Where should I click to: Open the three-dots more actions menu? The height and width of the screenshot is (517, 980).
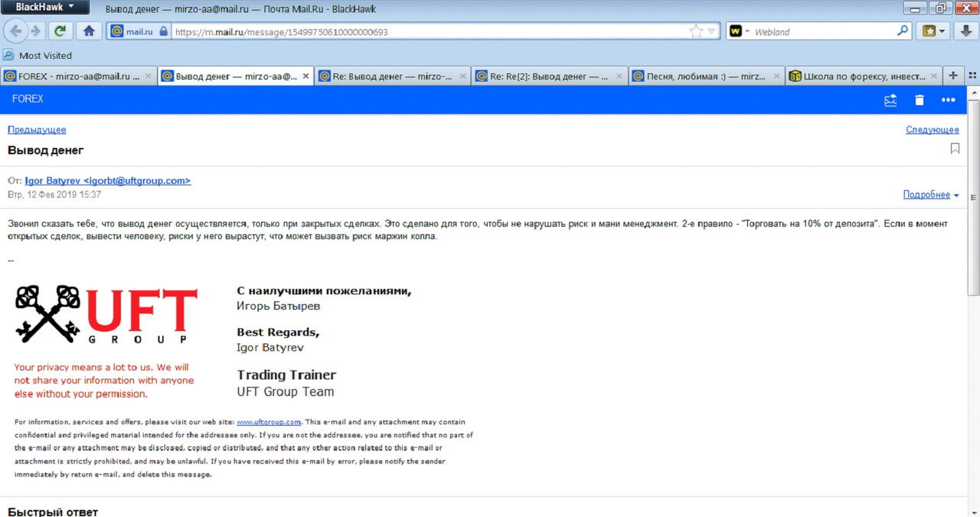click(x=949, y=100)
